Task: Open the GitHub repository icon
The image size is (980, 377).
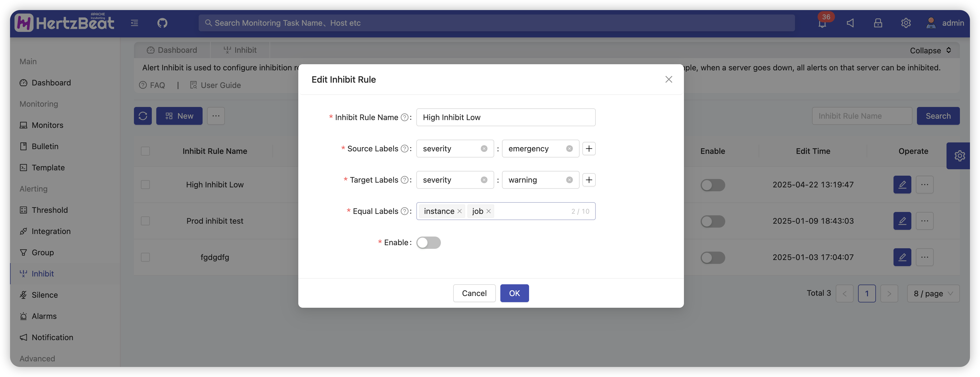Action: pos(162,23)
